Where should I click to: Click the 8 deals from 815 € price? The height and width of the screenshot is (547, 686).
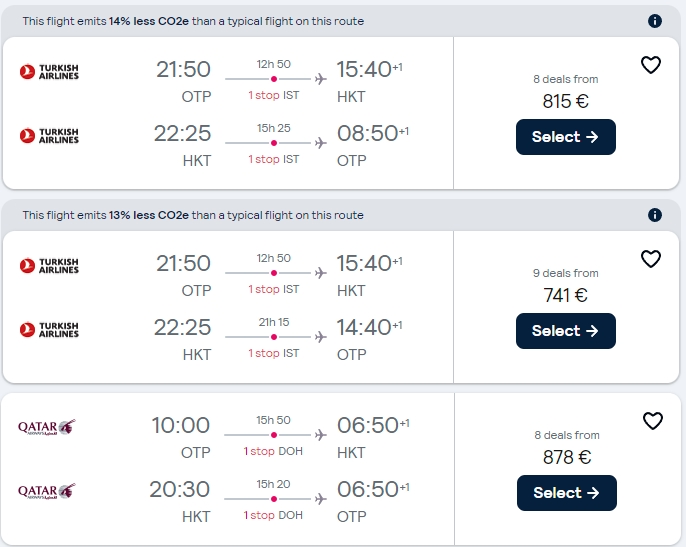565,101
